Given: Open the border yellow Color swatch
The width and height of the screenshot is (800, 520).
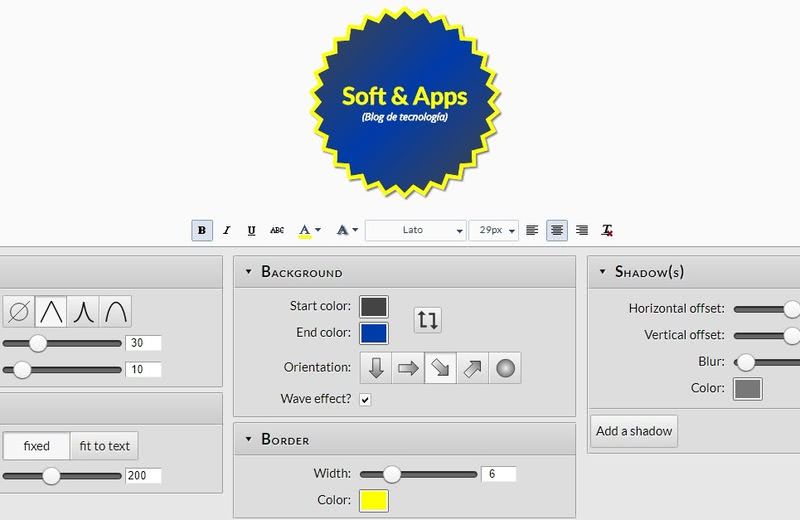Looking at the screenshot, I should coord(374,501).
